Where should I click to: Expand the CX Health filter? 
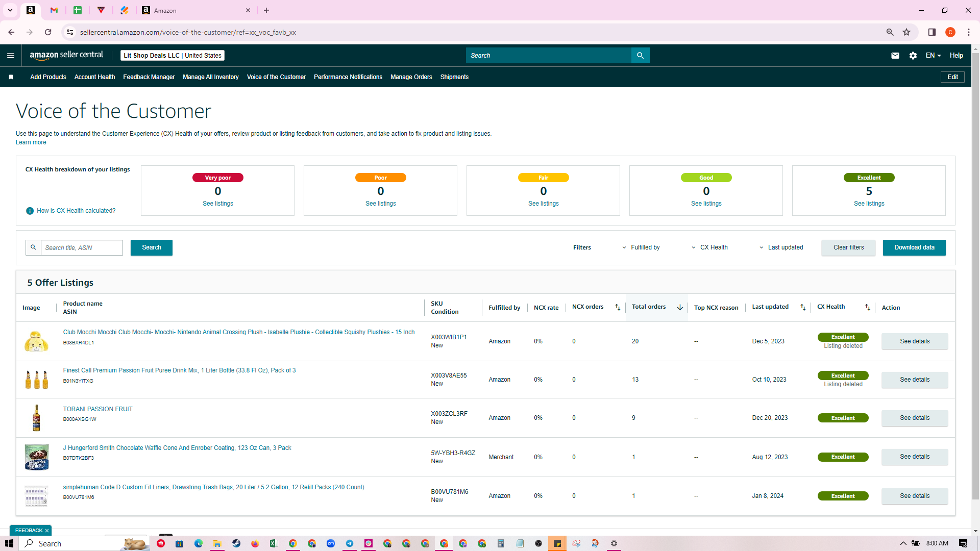click(x=709, y=247)
